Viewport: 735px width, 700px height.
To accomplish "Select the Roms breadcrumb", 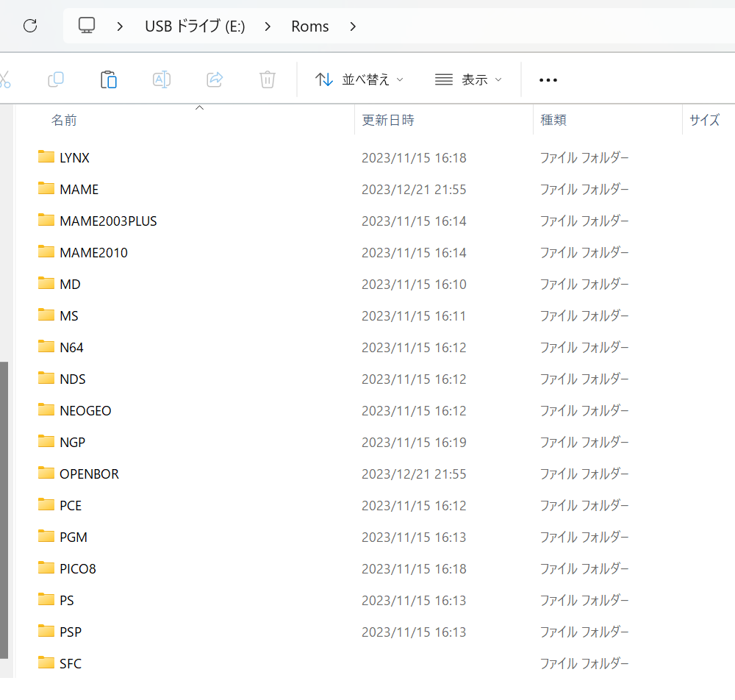I will click(x=310, y=26).
